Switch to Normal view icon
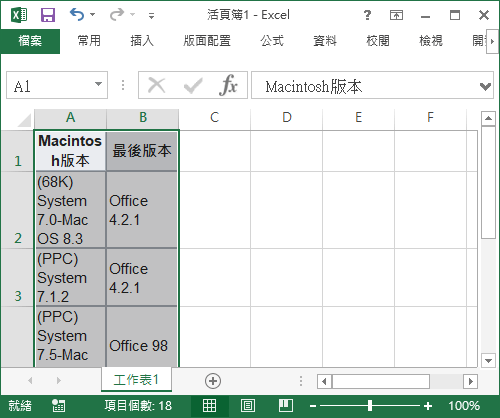Image resolution: width=500 pixels, height=418 pixels. pos(209,406)
